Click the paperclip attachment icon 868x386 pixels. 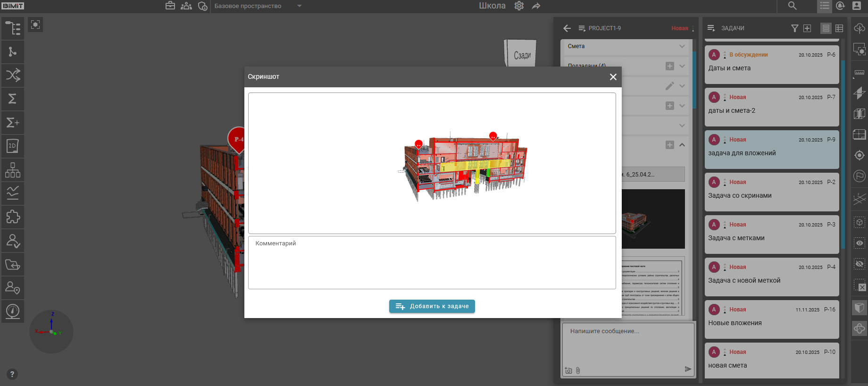578,370
